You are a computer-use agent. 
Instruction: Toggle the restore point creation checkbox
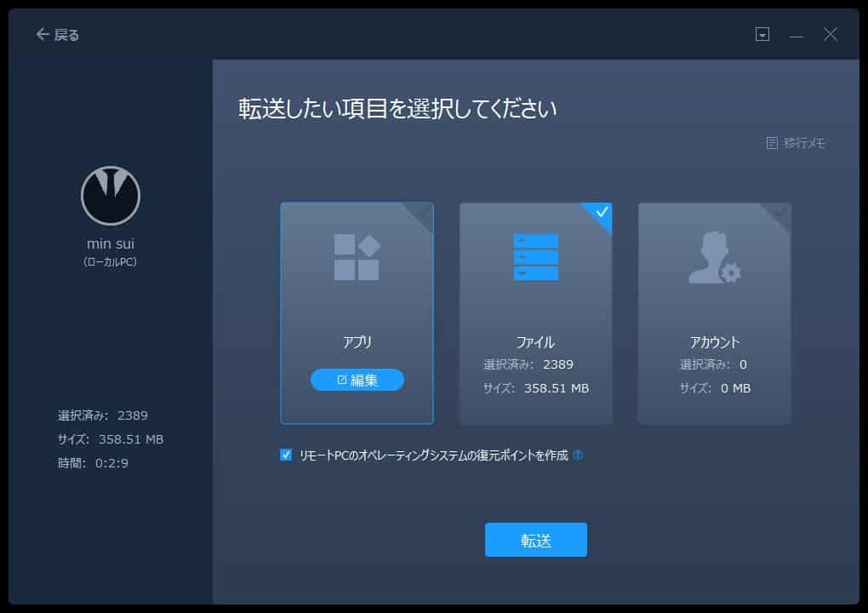tap(286, 455)
